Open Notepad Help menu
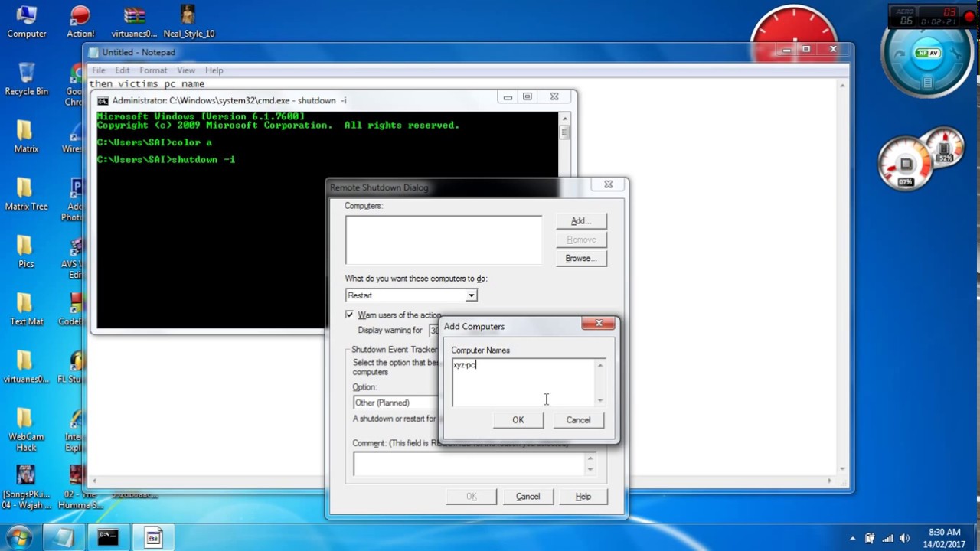Viewport: 980px width, 551px height. coord(214,70)
